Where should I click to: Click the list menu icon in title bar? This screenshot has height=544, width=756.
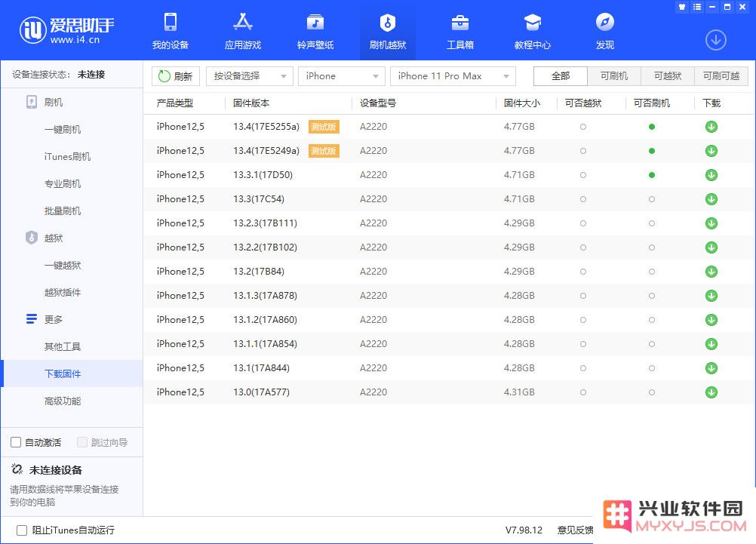tap(697, 7)
